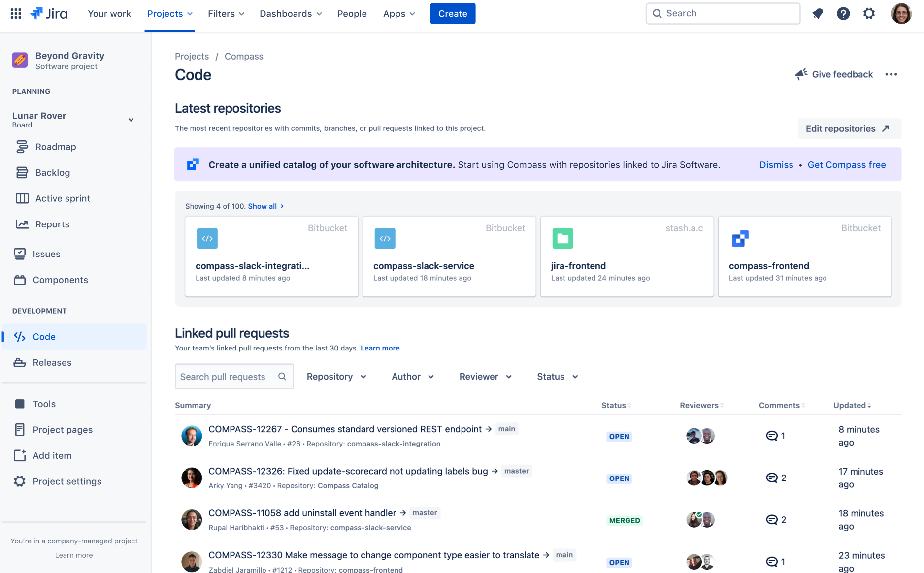Open the Dashboards menu
Screen dimensions: 924x573
290,13
